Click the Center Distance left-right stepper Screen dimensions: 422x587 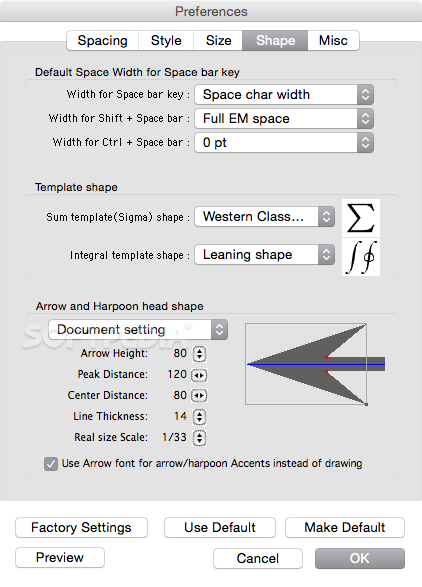pos(199,395)
